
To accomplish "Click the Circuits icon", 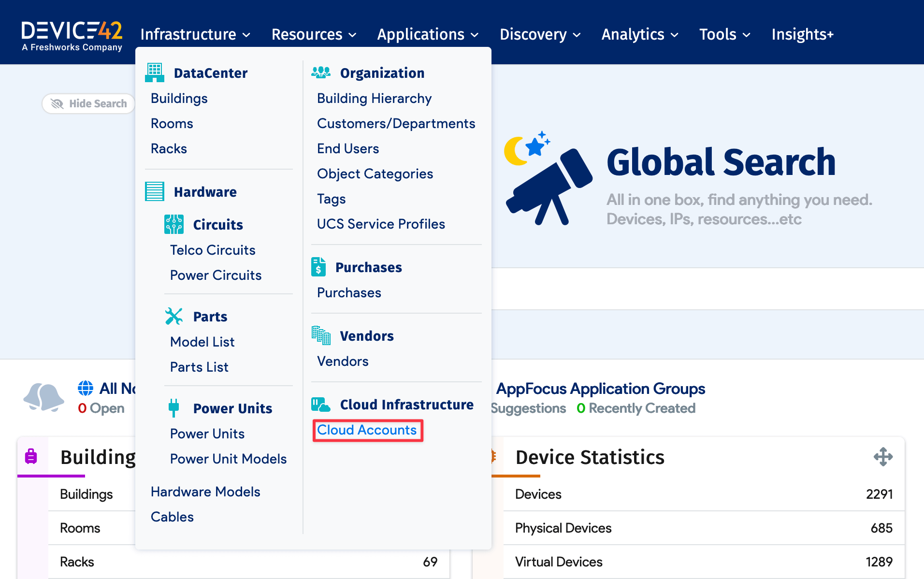I will [174, 223].
